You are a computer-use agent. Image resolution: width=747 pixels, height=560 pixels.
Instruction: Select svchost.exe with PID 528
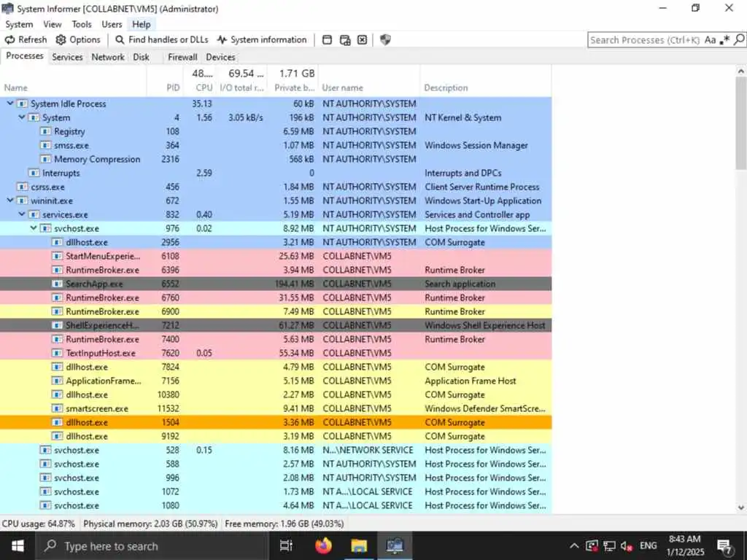click(276, 449)
